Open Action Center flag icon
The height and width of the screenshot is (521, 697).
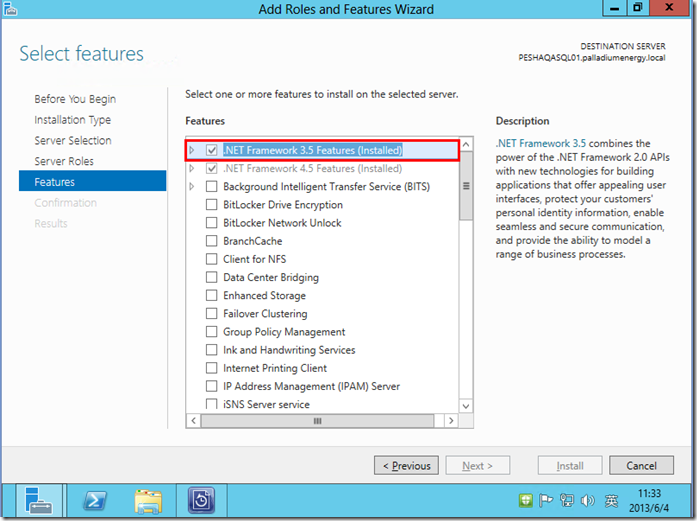[545, 501]
